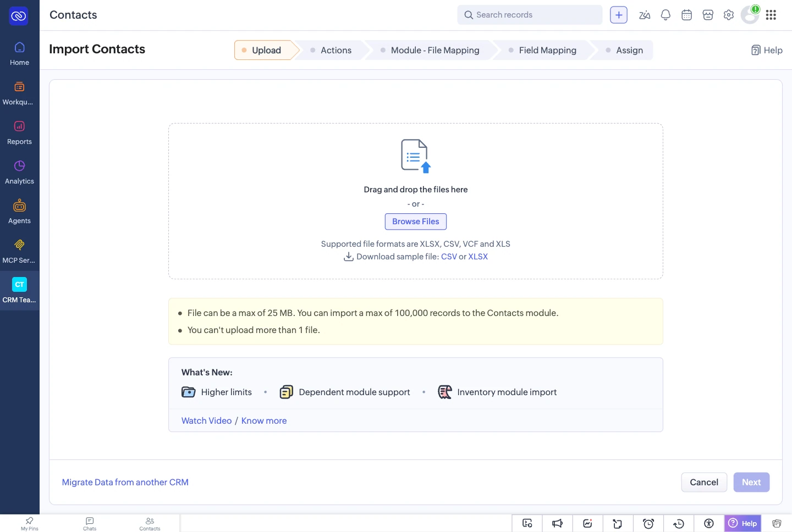
Task: Open Help link beside import steps
Action: click(x=767, y=50)
